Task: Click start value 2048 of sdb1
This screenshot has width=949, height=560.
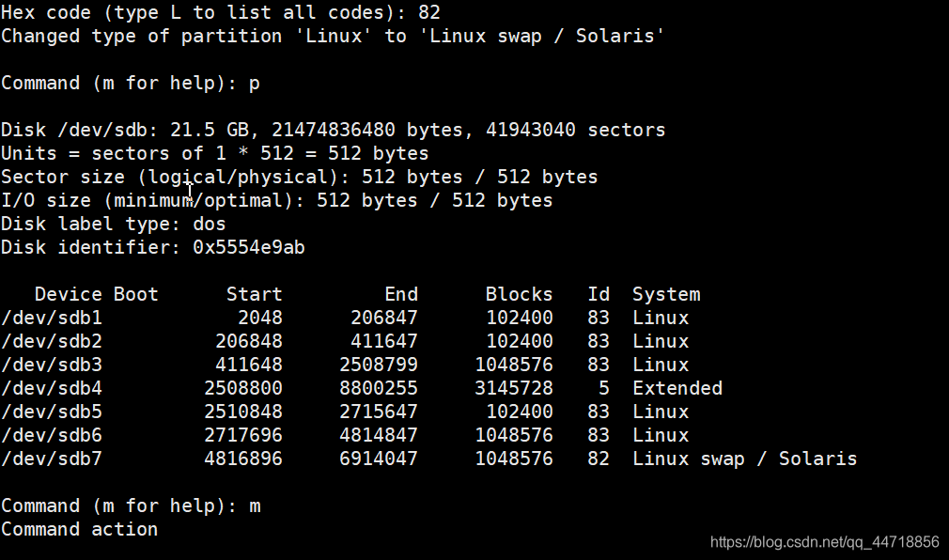Action: click(x=259, y=318)
